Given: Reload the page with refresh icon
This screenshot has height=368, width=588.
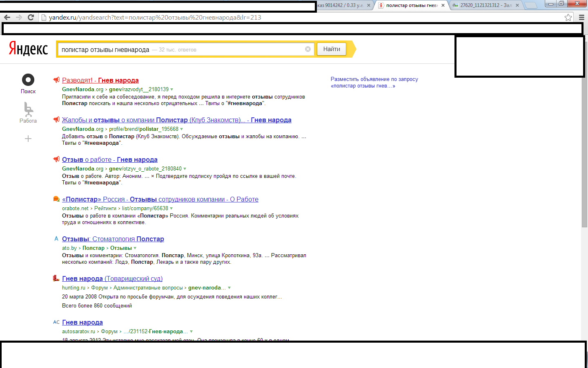Looking at the screenshot, I should point(31,17).
